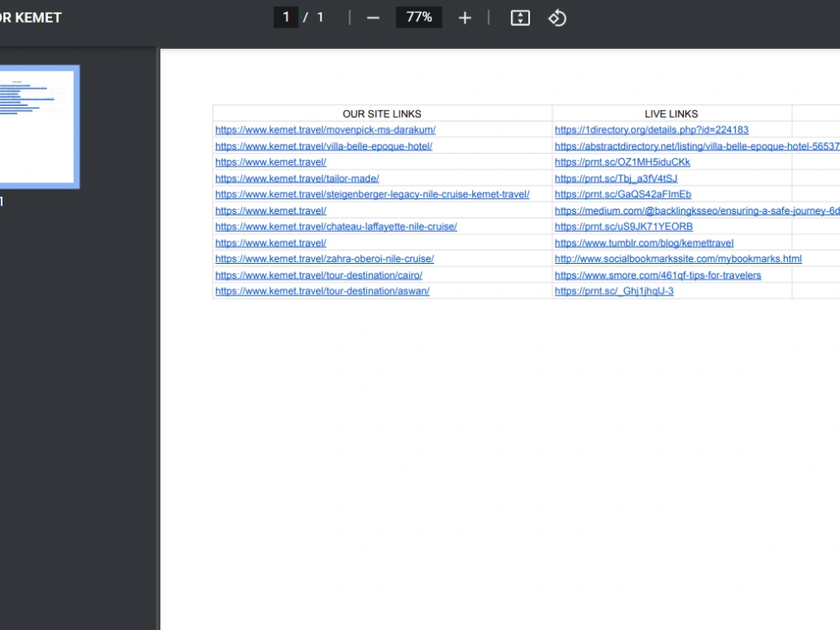Open the villa-belle-epoque-hotel kemet link

pos(323,145)
